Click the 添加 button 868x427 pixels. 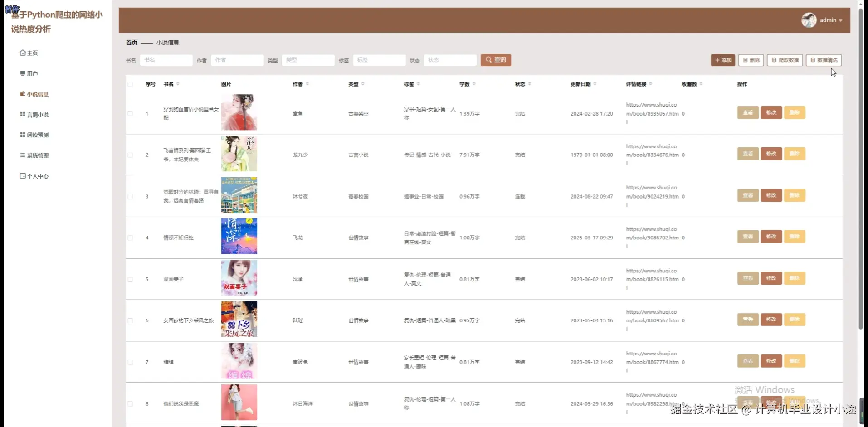click(723, 60)
